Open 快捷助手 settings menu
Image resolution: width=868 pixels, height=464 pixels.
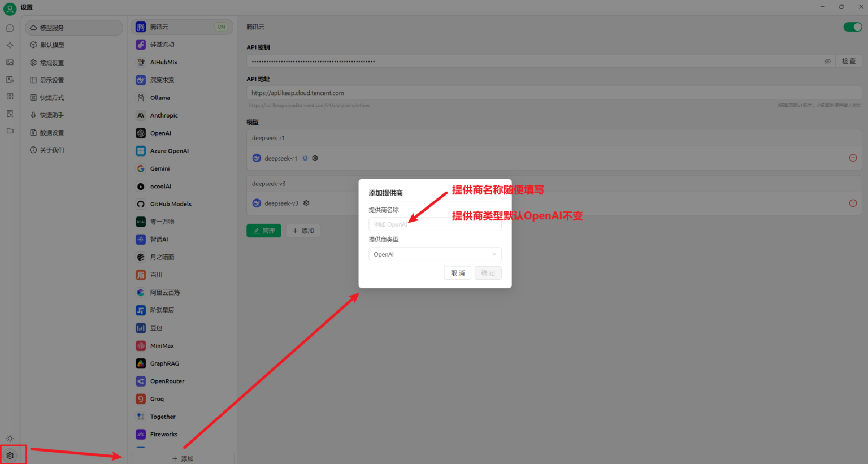[73, 115]
